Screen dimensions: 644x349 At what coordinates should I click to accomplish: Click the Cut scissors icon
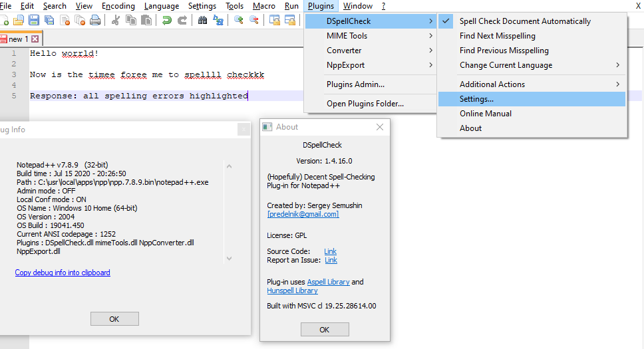click(115, 20)
